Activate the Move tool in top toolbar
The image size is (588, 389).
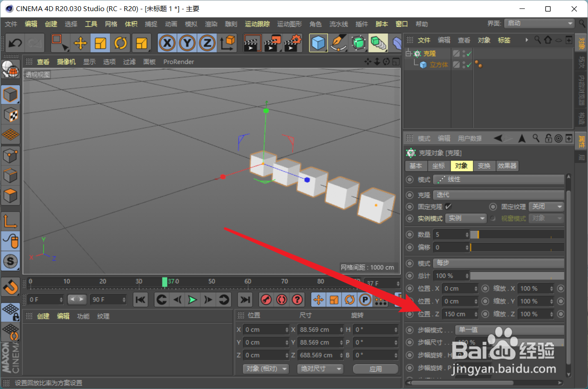click(x=80, y=43)
